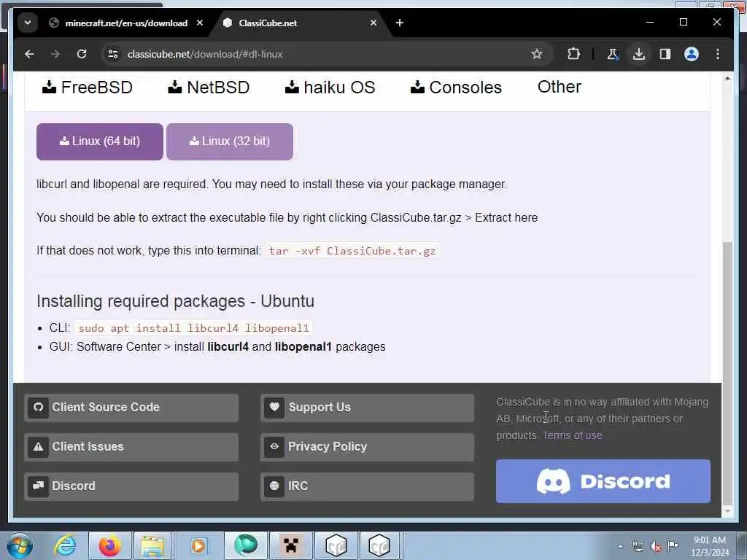Launch Internet Explorer from the taskbar
The width and height of the screenshot is (747, 560).
tap(65, 545)
